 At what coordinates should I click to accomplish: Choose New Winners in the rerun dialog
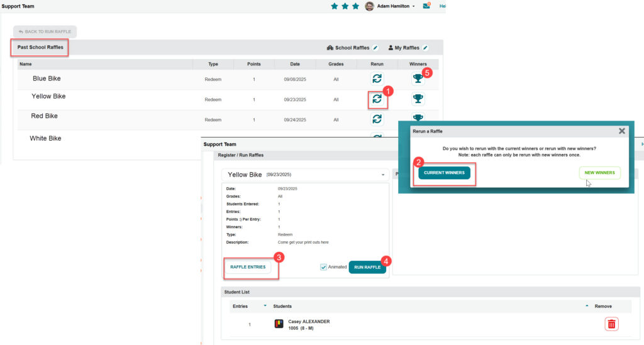(x=599, y=173)
